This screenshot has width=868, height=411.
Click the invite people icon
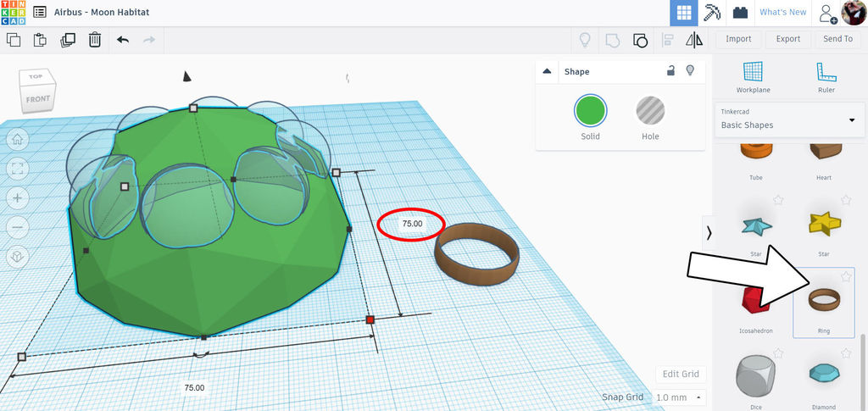pos(828,14)
